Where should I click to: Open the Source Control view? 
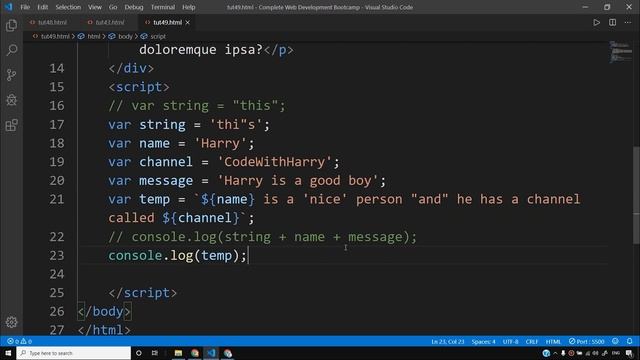[x=11, y=75]
